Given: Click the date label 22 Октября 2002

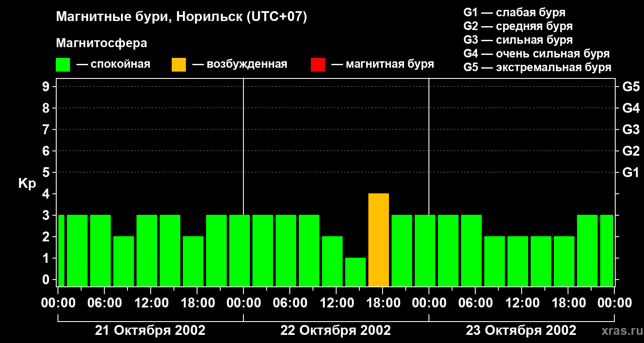Looking at the screenshot, I should [x=336, y=331].
